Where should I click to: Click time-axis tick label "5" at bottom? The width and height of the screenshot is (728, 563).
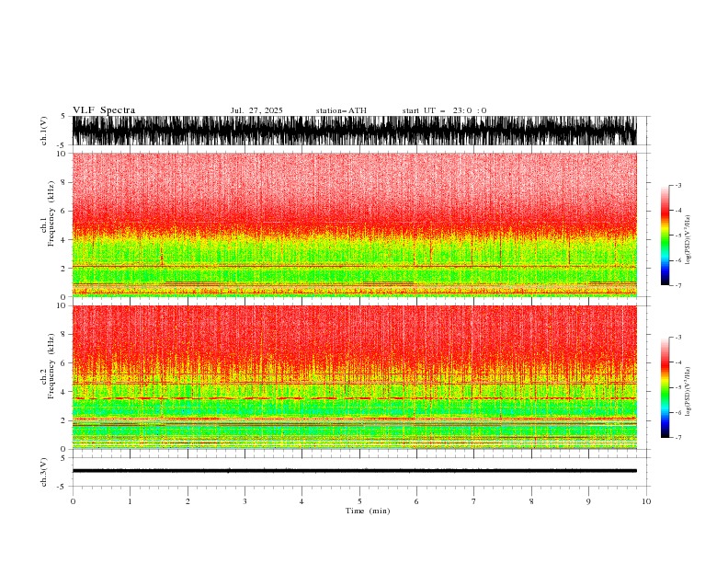359,501
